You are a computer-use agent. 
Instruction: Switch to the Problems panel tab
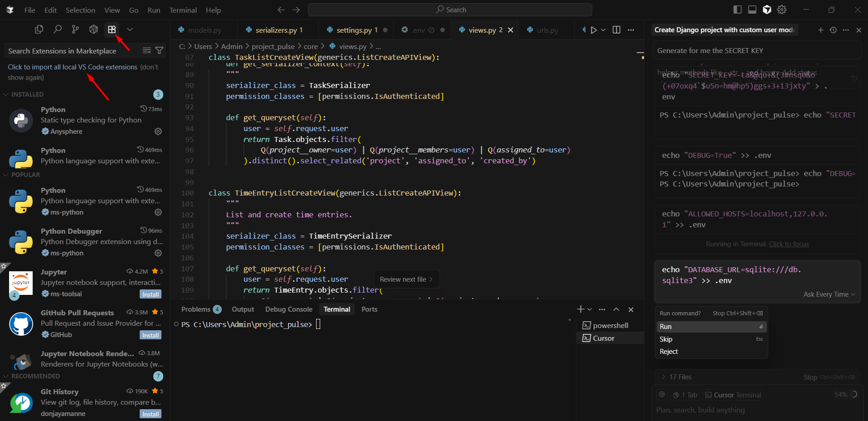click(x=201, y=309)
